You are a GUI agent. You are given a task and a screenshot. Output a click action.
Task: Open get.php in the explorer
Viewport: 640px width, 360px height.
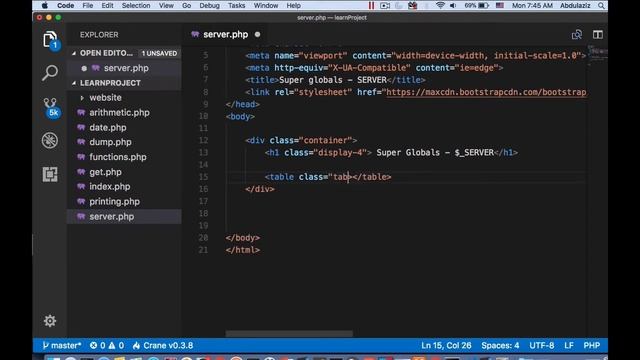pyautogui.click(x=105, y=172)
